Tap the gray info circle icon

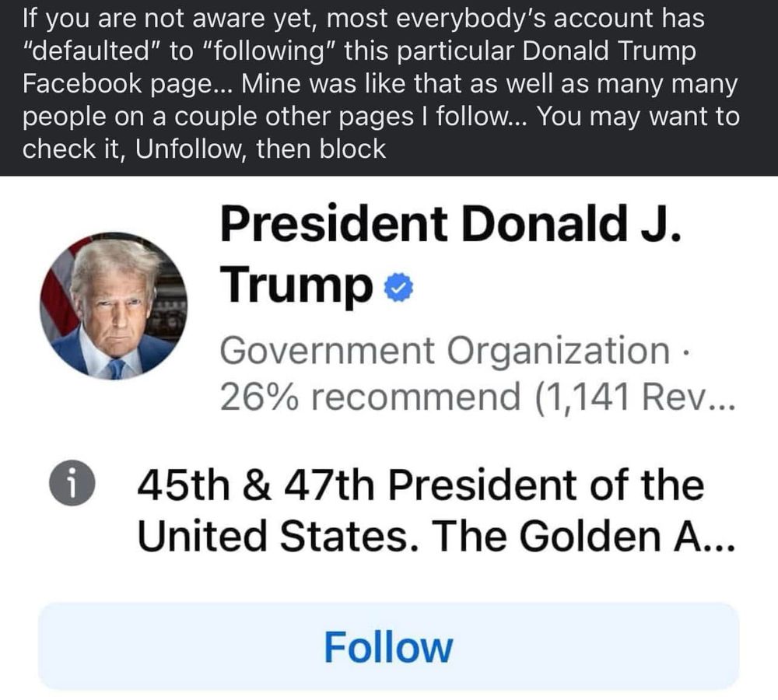pos(72,483)
